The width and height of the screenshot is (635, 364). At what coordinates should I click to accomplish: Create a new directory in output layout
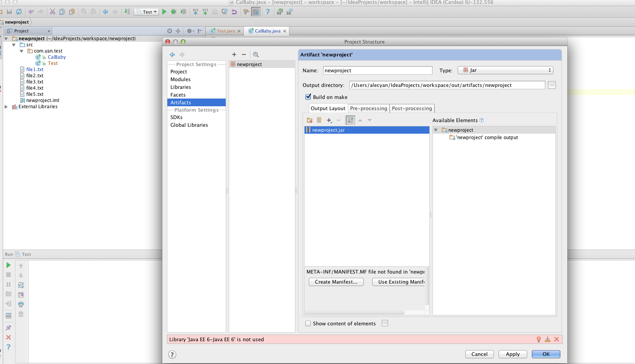tap(309, 120)
